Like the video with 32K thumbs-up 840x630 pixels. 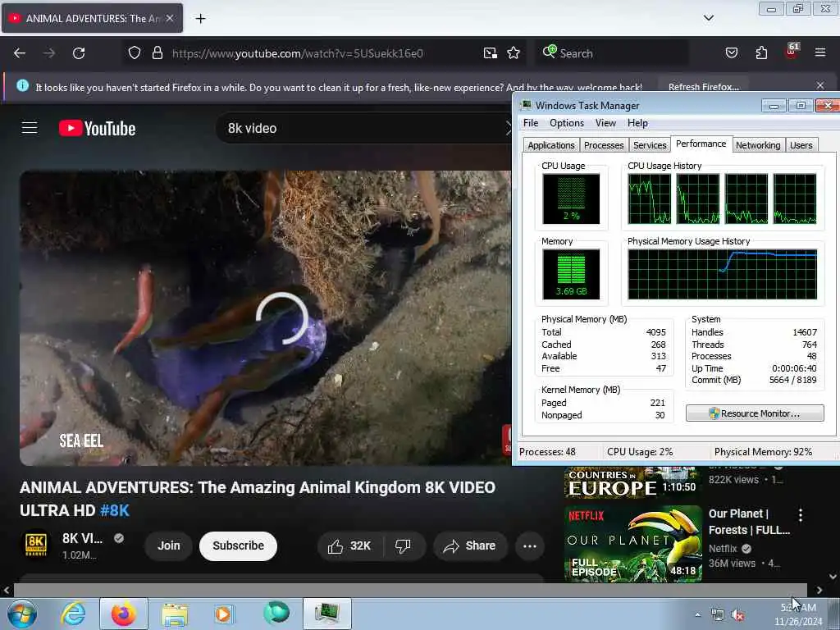tap(349, 546)
